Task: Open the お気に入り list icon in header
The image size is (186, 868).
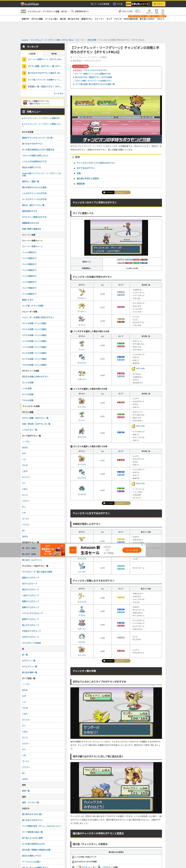Action: click(149, 11)
